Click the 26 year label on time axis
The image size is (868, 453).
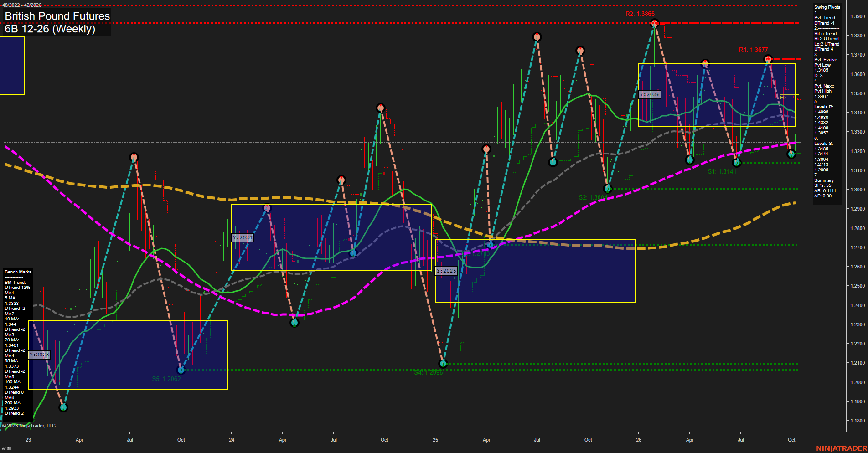(x=639, y=440)
